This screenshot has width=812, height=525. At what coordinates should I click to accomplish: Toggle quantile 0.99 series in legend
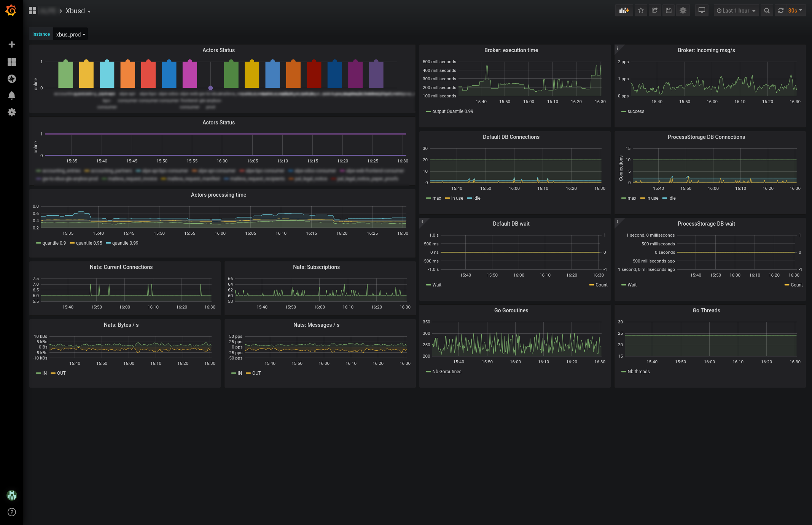pyautogui.click(x=125, y=243)
